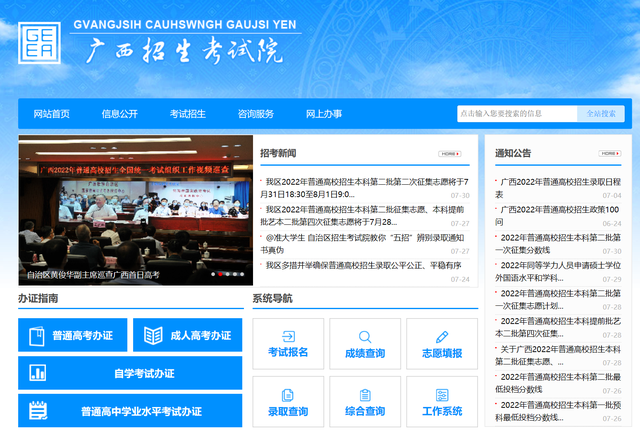Click the 自学考试办证 button
The image size is (640, 431).
(x=130, y=373)
